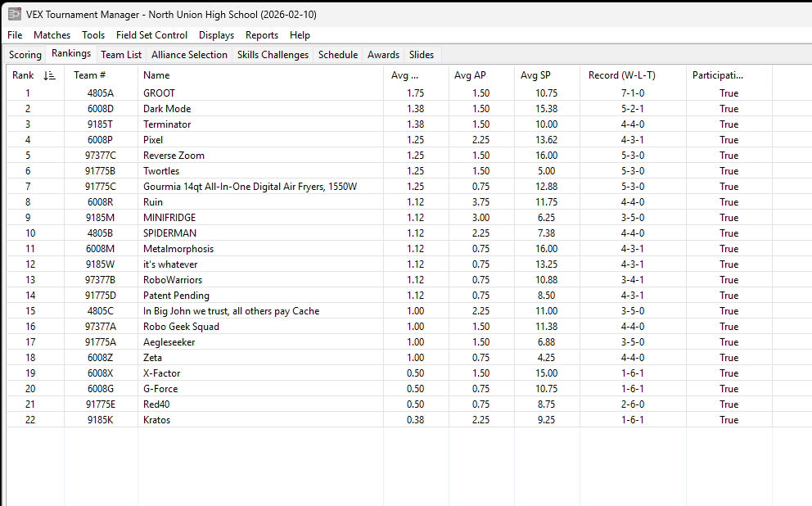Viewport: 812px width, 506px height.
Task: Switch to the Schedule tab
Action: [338, 55]
